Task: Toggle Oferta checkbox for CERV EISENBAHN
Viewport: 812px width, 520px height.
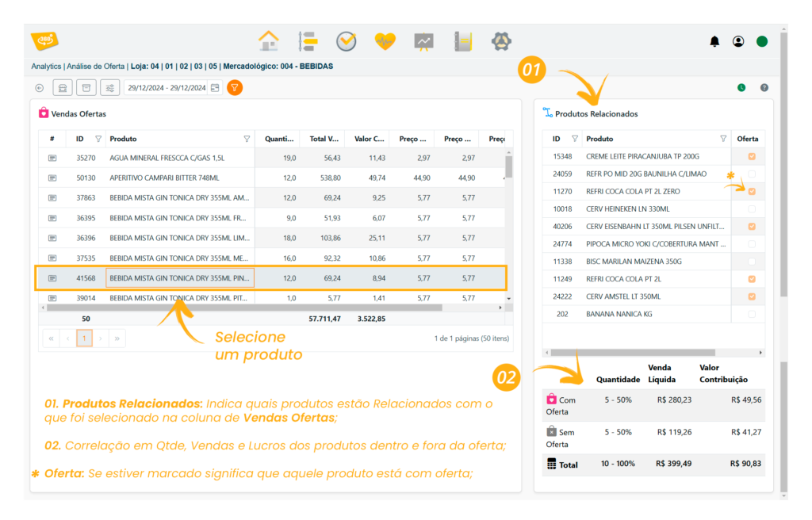Action: tap(752, 227)
